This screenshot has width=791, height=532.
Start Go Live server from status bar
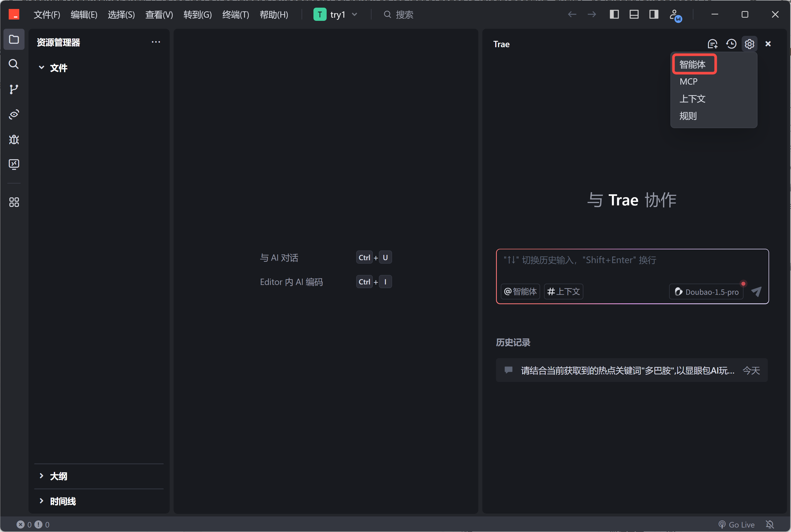coord(737,525)
